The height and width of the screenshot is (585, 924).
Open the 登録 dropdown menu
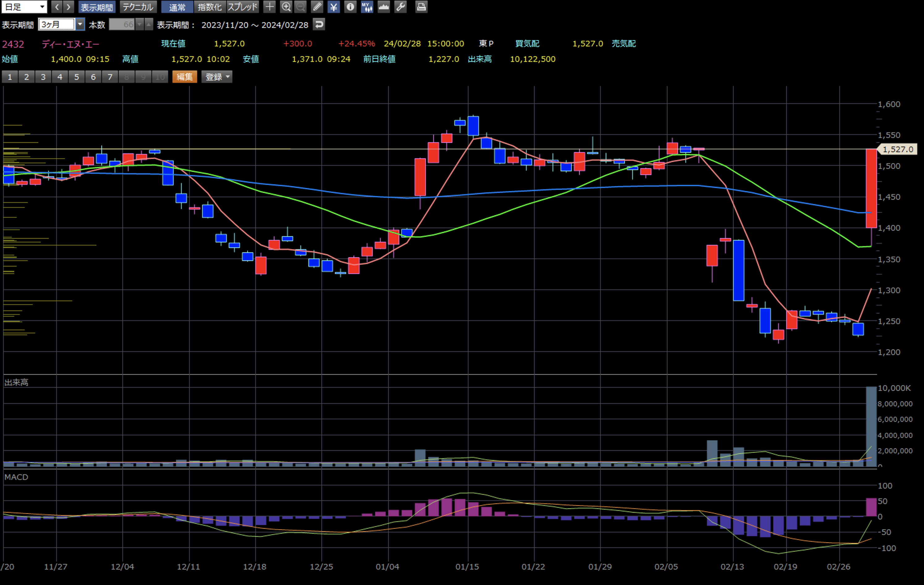[x=217, y=77]
